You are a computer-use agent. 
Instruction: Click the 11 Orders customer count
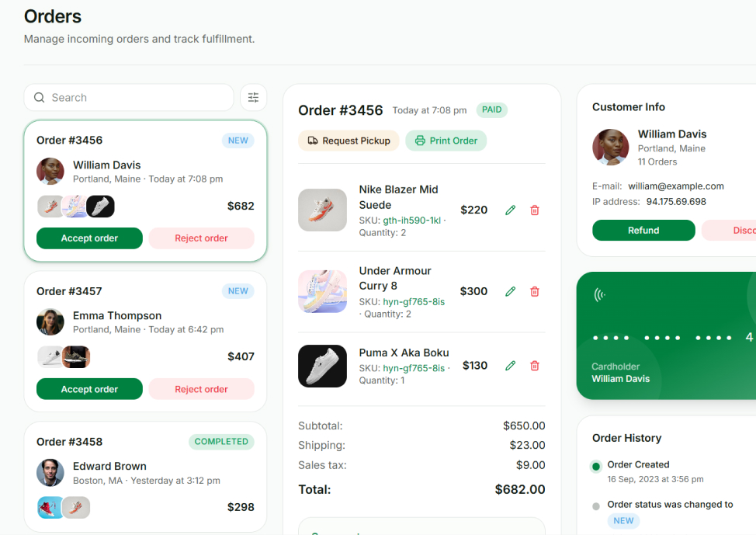[657, 162]
